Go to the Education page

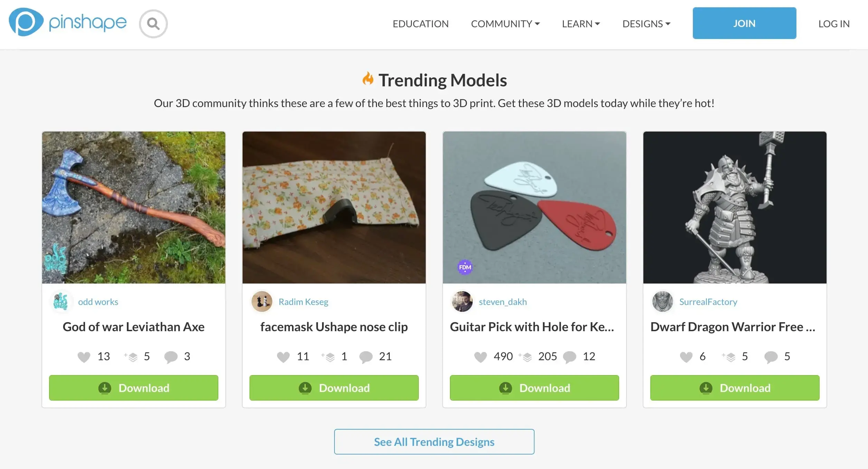pyautogui.click(x=421, y=24)
